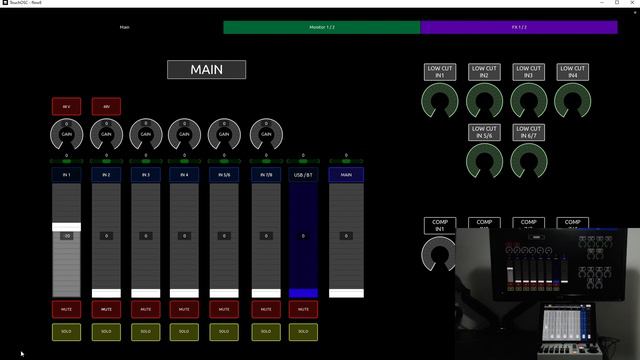Click the LOW CUT IN 6/7 knob
Image resolution: width=640 pixels, height=360 pixels.
[529, 161]
